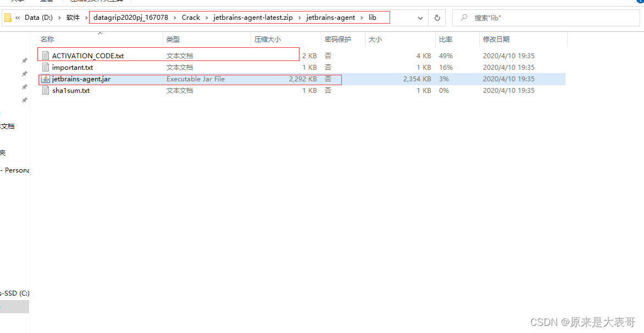Click 2,292 KB compressed size cell

coord(303,79)
